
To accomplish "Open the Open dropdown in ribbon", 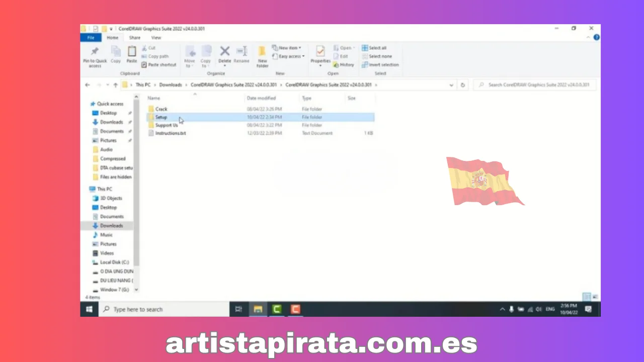I will pyautogui.click(x=344, y=48).
